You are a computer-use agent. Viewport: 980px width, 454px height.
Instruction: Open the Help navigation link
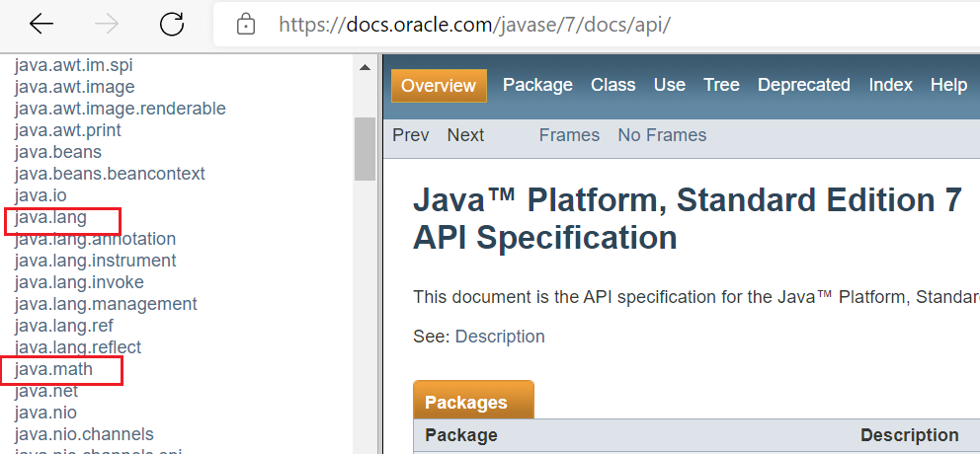[x=948, y=85]
